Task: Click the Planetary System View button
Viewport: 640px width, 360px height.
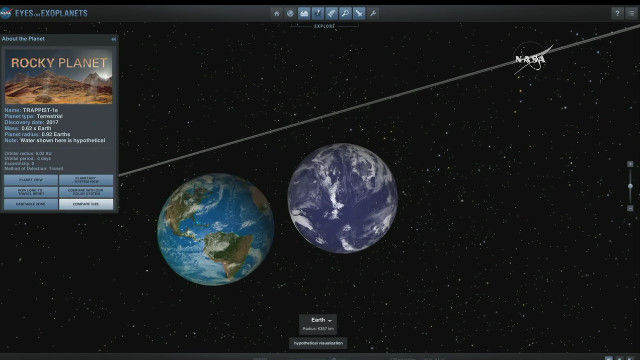Action: tap(86, 180)
